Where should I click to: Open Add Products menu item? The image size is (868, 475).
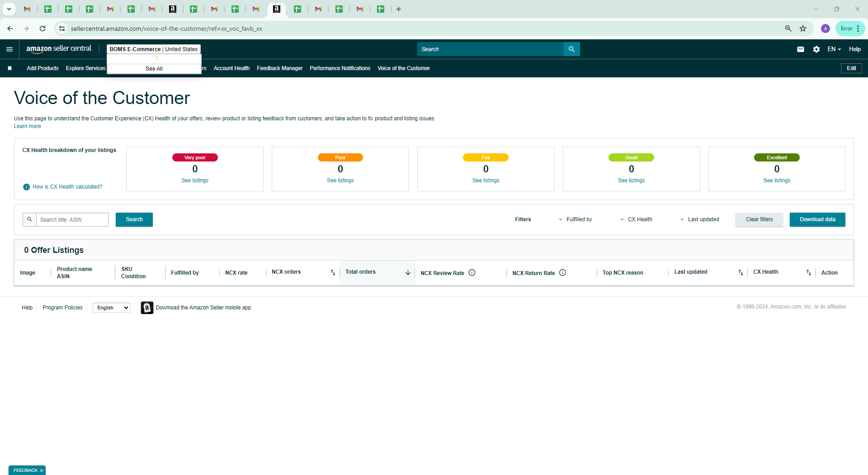tap(42, 68)
